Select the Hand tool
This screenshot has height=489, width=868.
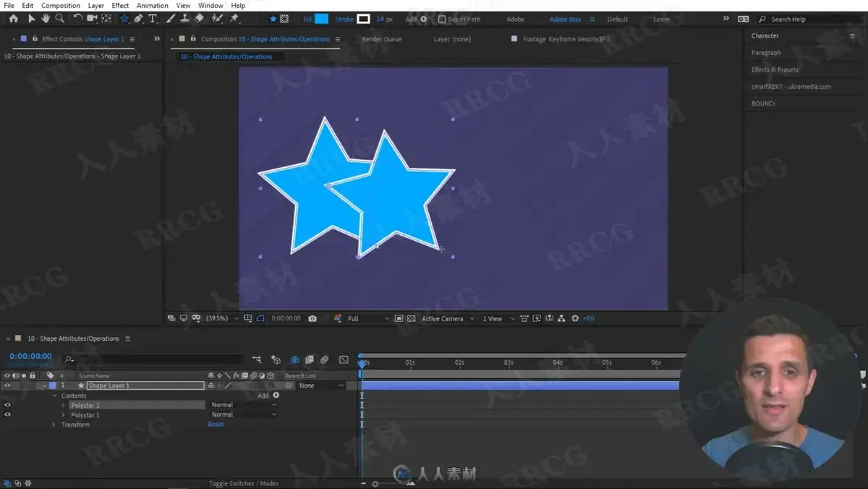pyautogui.click(x=46, y=19)
